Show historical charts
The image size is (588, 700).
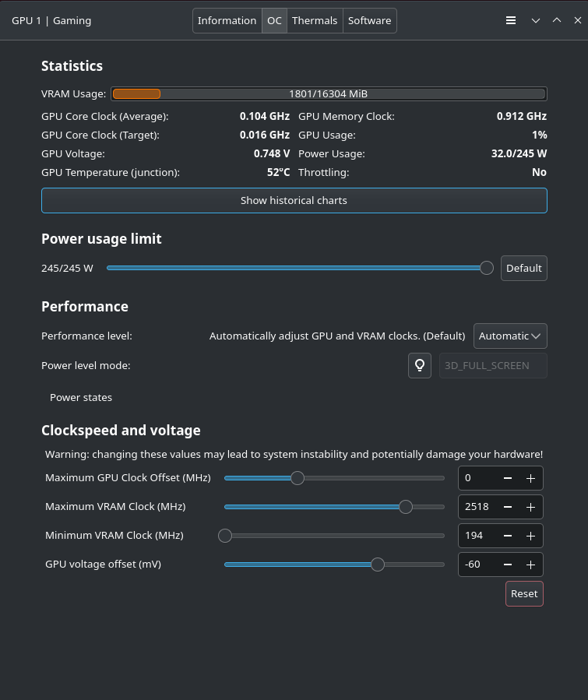point(294,200)
